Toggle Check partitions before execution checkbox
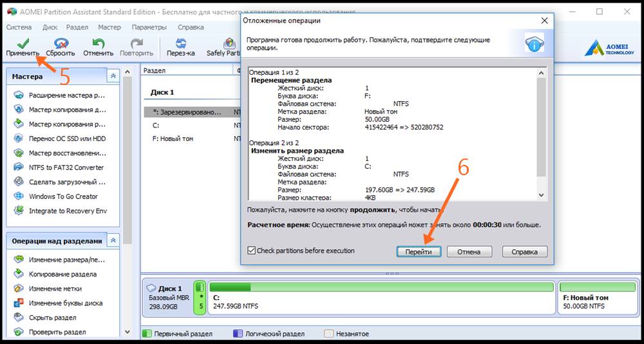The height and width of the screenshot is (344, 644). coord(251,251)
